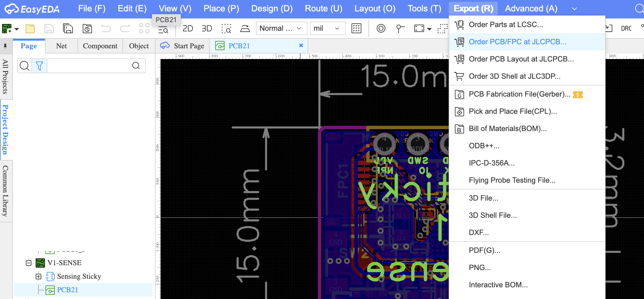644x299 pixels.
Task: Open the Start Page tab
Action: coord(183,46)
